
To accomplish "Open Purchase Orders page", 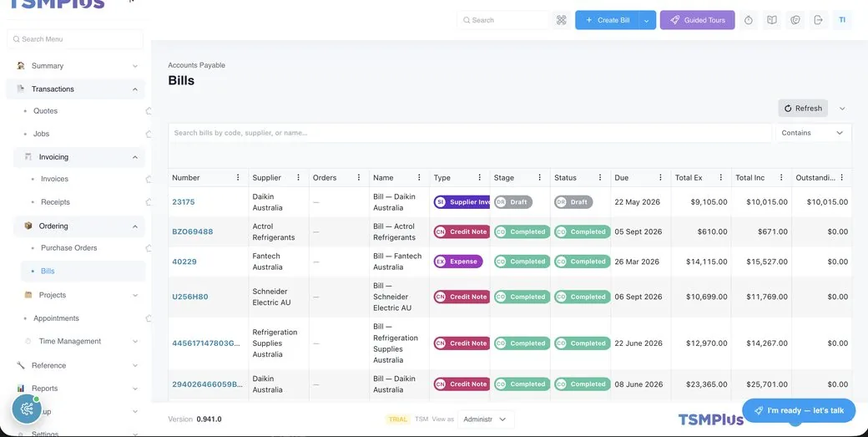I will tap(69, 247).
